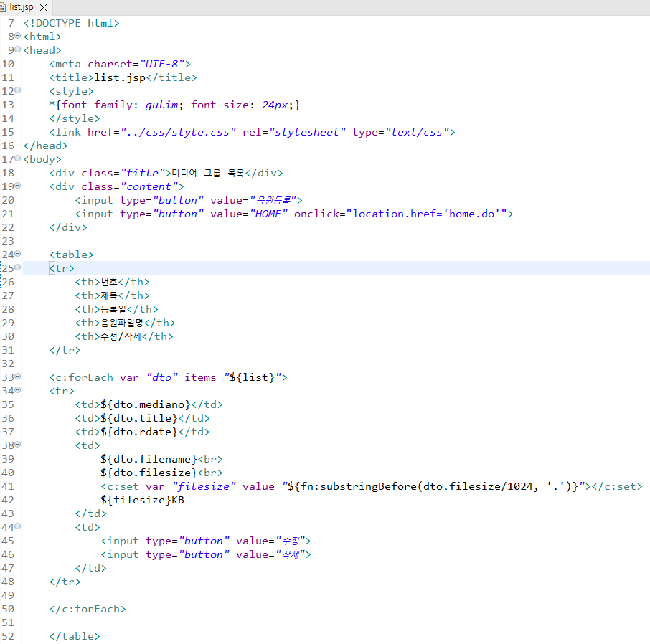Screen dimensions: 650x644
Task: Collapse the <head> fold marker at line 9
Action: (x=17, y=49)
